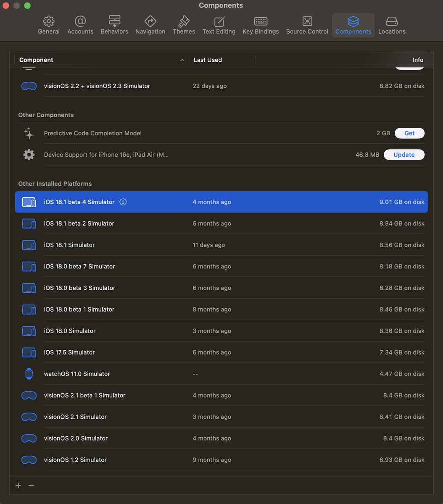
Task: Open the General settings tab
Action: point(49,25)
